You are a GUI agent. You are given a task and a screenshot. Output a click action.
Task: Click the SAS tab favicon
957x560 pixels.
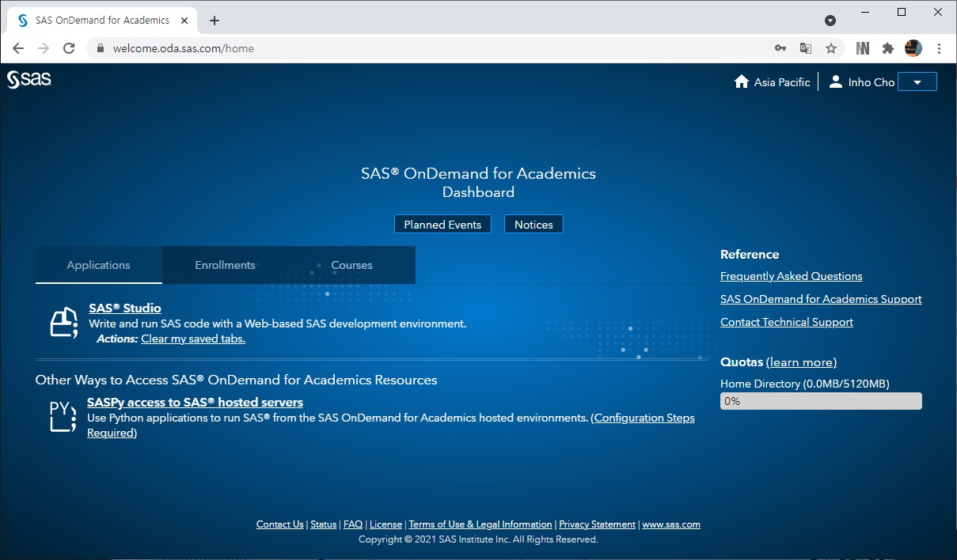click(22, 21)
